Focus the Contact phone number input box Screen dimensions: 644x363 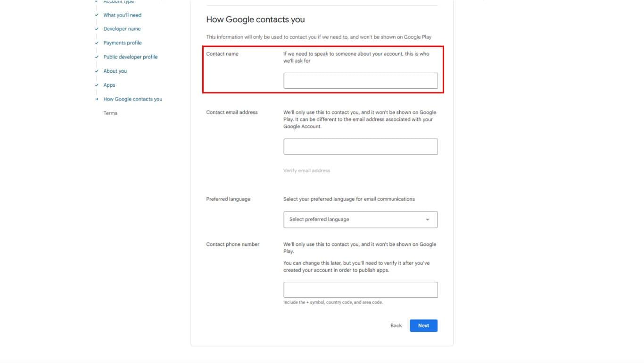(360, 290)
